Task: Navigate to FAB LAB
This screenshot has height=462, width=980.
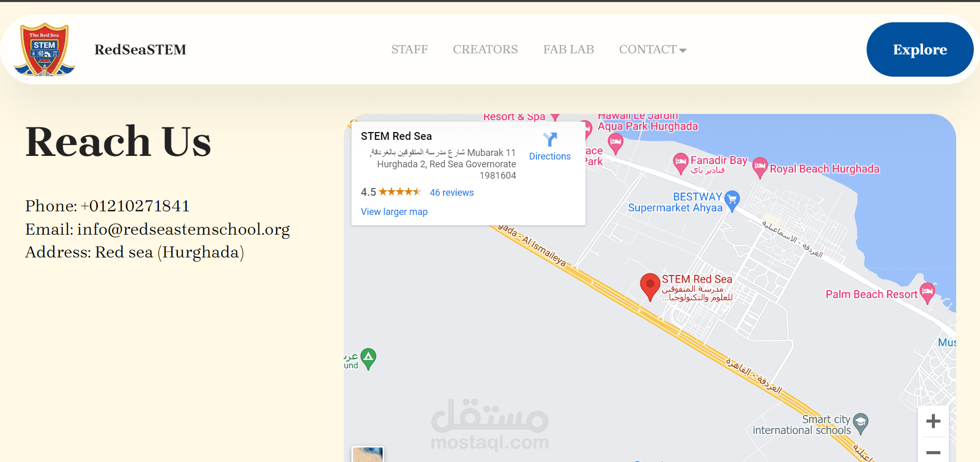Action: 568,49
